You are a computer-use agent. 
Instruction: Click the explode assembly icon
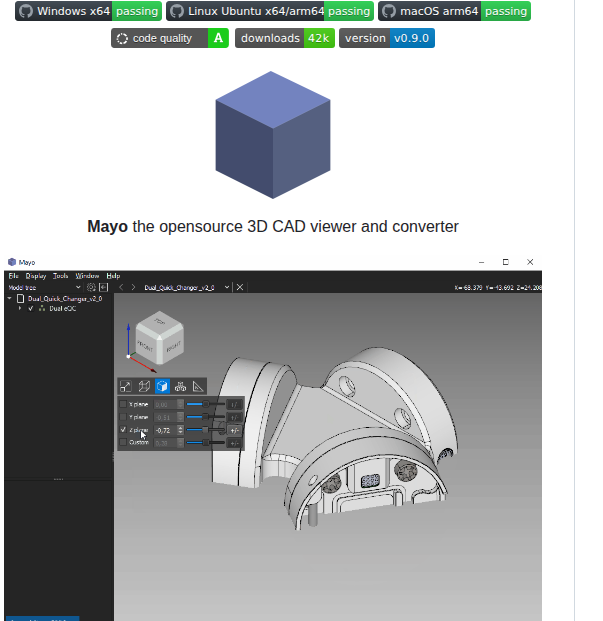pyautogui.click(x=181, y=386)
